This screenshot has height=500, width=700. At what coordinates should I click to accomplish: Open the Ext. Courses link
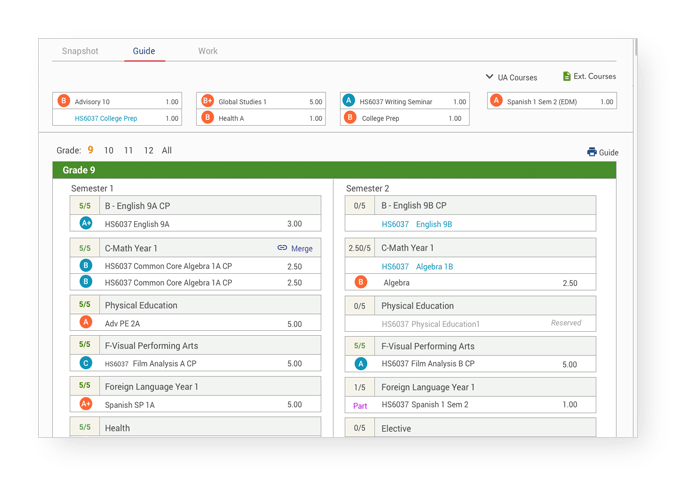595,76
